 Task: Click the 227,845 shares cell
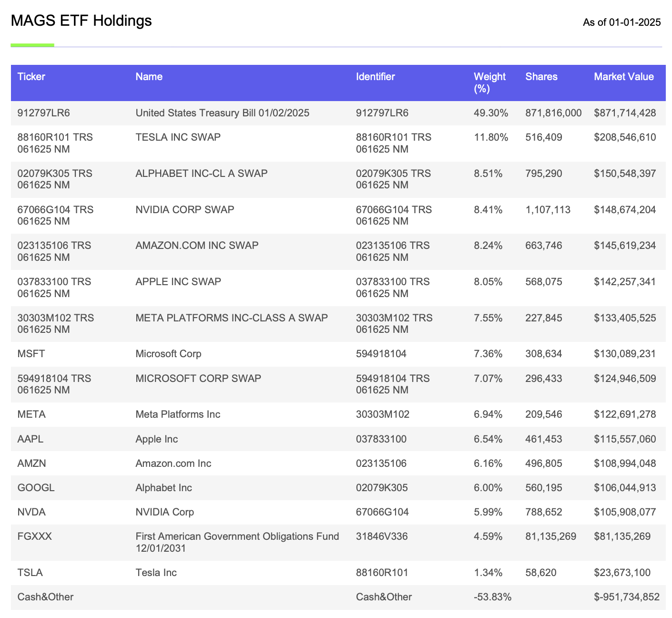[544, 318]
